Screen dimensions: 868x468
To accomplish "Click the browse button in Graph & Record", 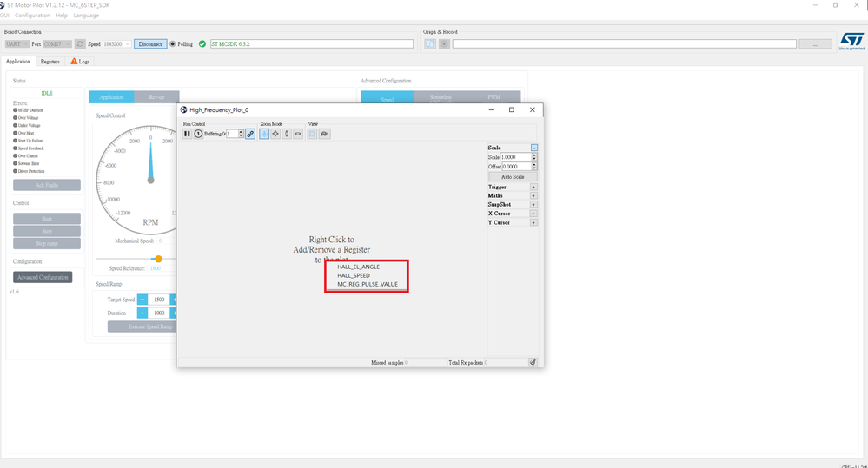I will 815,43.
